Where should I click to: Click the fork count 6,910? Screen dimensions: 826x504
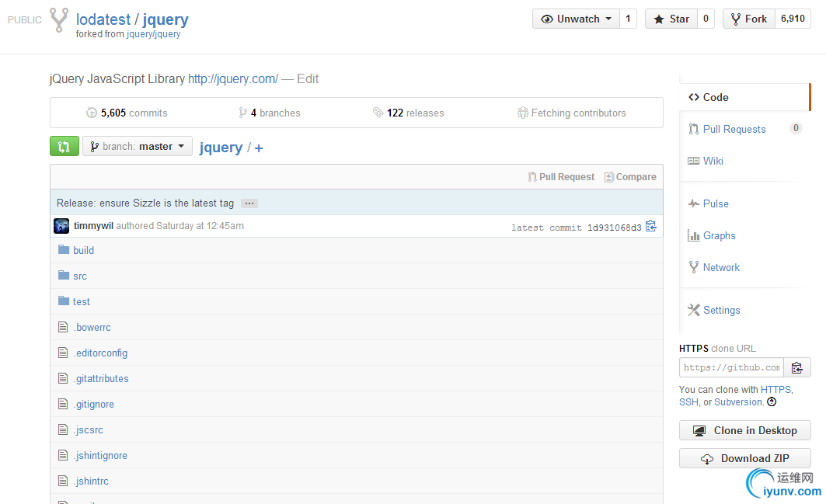coord(793,19)
